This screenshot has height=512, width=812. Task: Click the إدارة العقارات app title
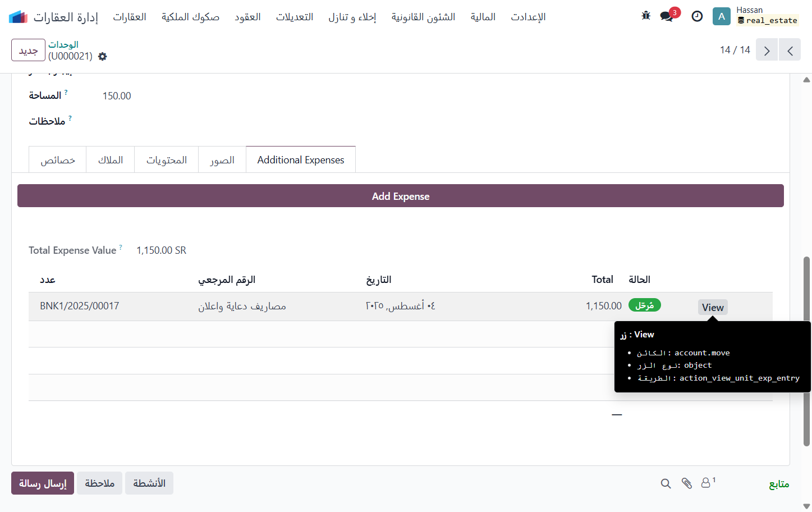pyautogui.click(x=66, y=17)
